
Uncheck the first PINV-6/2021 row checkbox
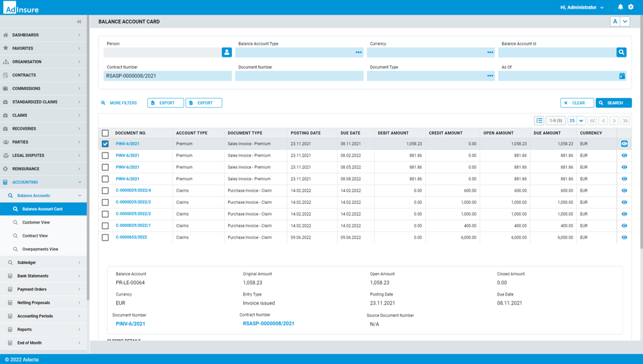click(x=105, y=144)
